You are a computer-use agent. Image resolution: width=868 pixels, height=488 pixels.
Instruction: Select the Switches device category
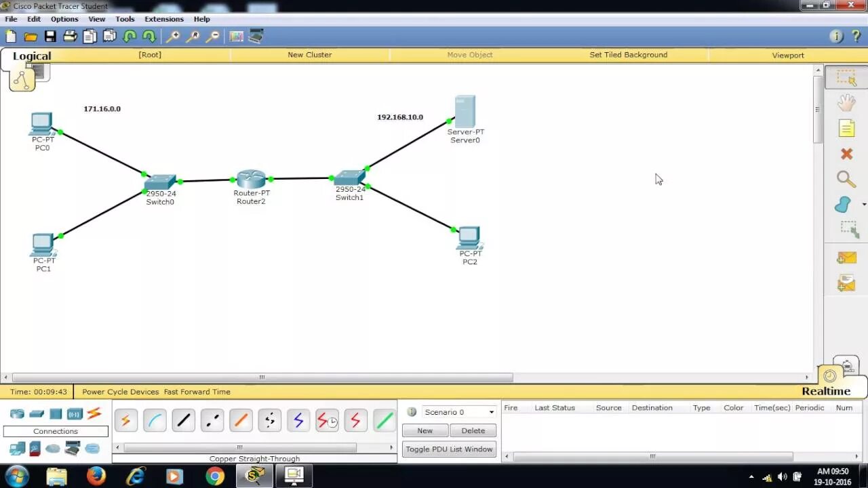pyautogui.click(x=37, y=413)
